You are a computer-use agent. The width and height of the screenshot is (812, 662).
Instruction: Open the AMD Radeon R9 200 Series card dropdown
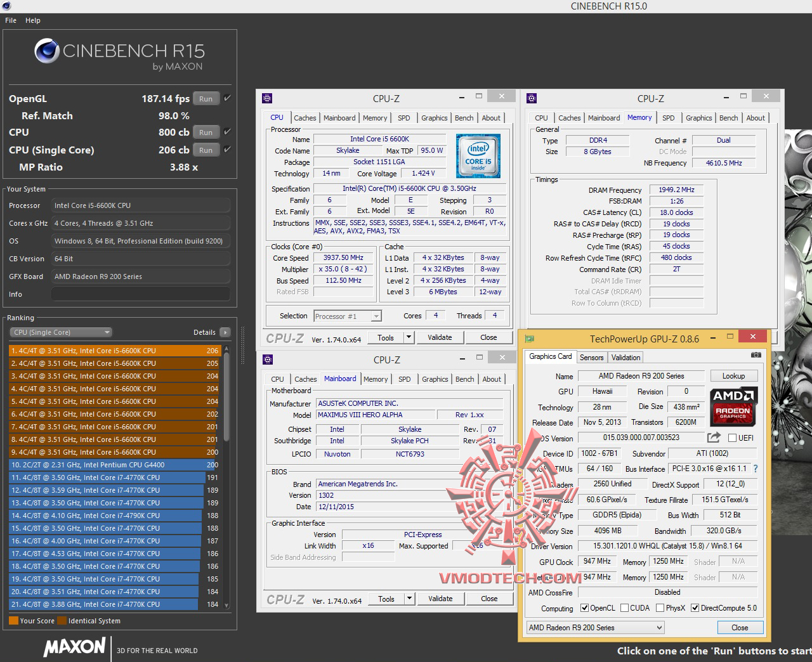(595, 628)
